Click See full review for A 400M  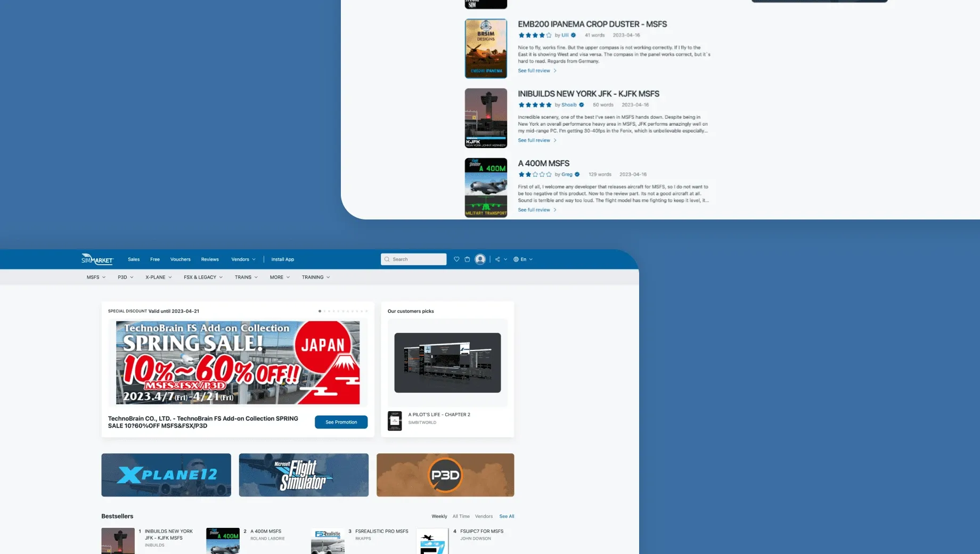tap(537, 210)
